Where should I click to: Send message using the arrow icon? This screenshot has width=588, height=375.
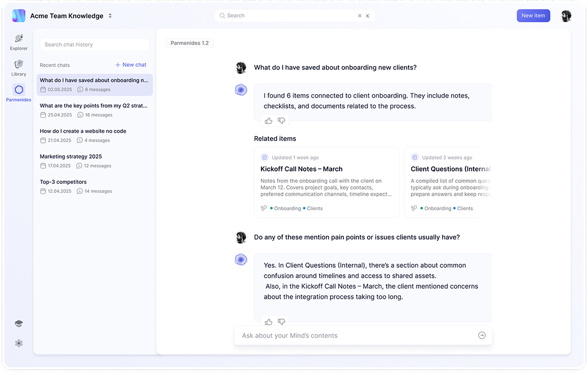pos(481,335)
